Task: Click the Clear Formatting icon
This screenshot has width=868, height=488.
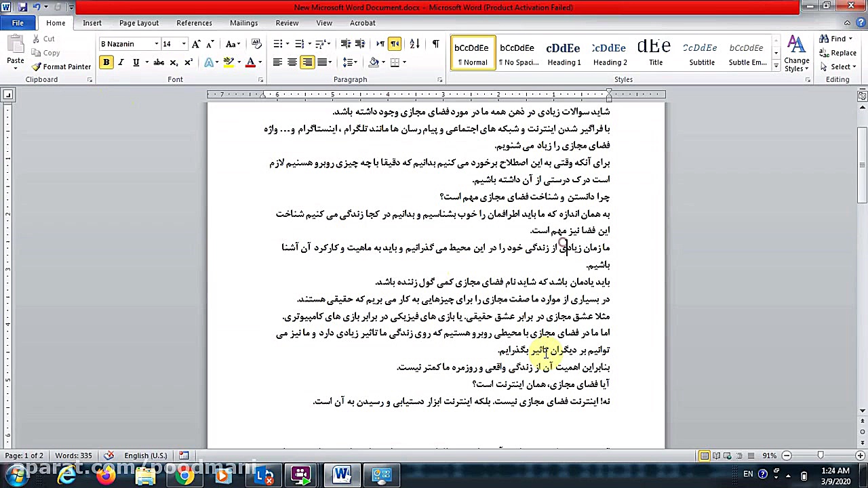Action: [257, 43]
